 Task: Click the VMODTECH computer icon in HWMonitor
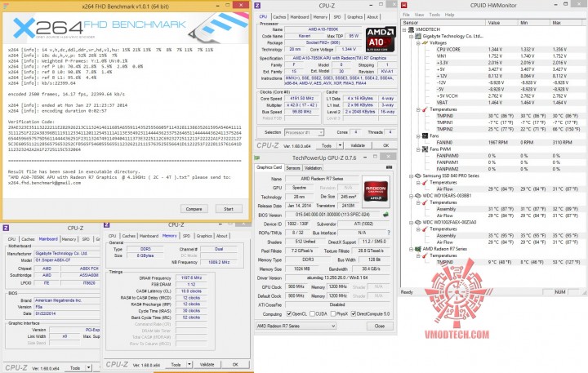click(411, 29)
